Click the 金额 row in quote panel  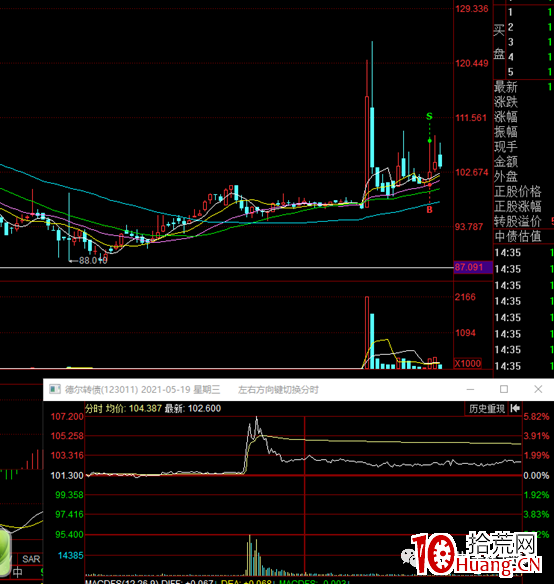(x=523, y=162)
